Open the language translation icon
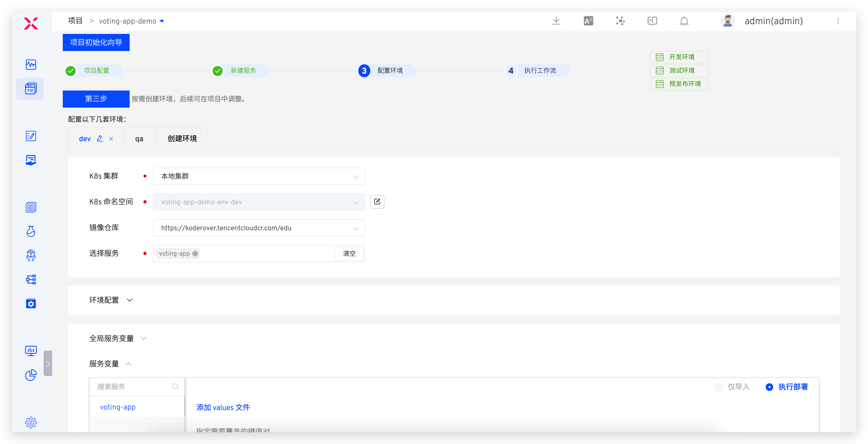The width and height of the screenshot is (868, 444). [x=588, y=21]
